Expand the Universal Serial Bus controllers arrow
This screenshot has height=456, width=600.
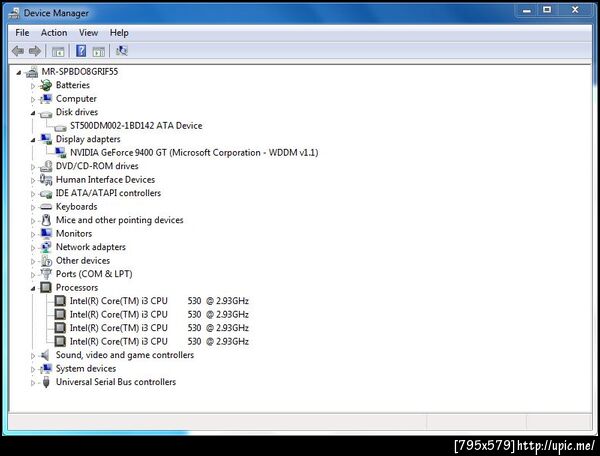pos(33,383)
